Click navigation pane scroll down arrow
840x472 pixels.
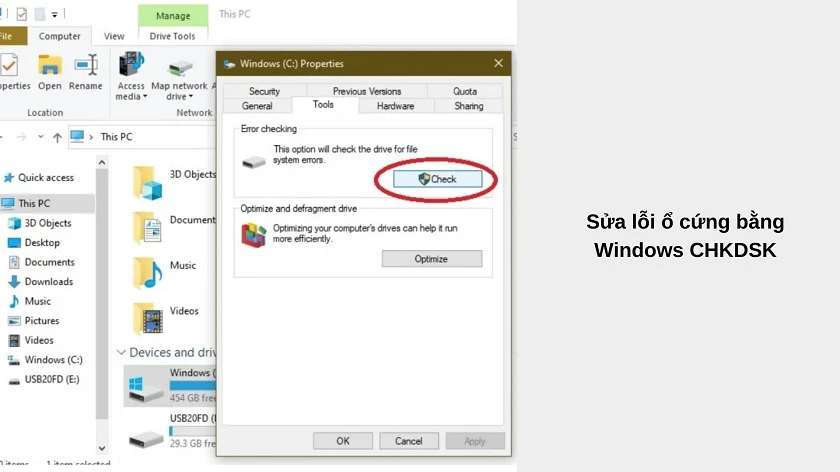point(102,448)
